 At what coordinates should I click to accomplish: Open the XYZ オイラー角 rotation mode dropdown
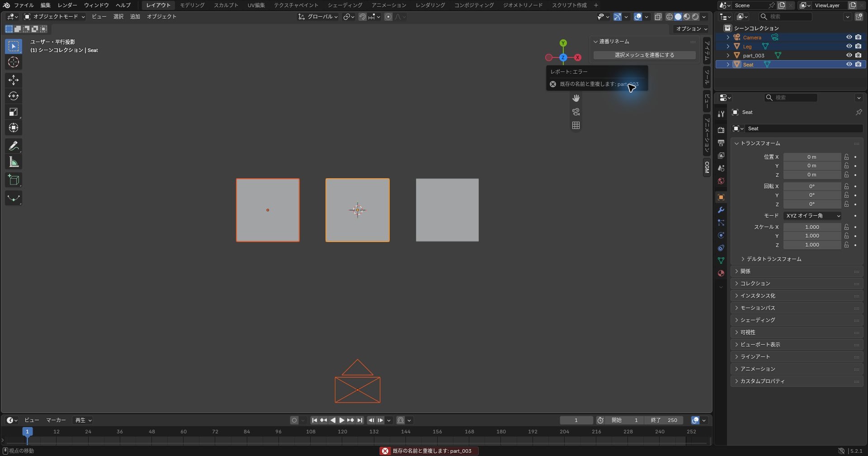pyautogui.click(x=812, y=216)
